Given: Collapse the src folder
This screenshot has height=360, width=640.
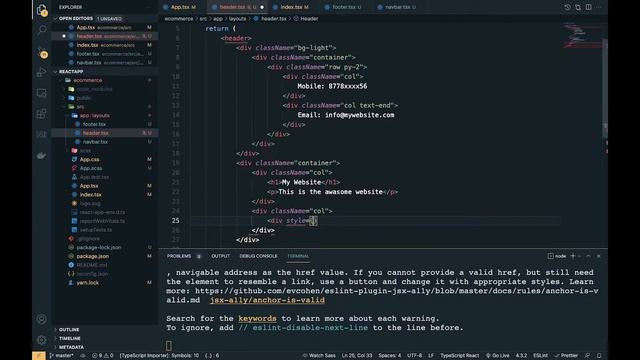Looking at the screenshot, I should pyautogui.click(x=80, y=107).
